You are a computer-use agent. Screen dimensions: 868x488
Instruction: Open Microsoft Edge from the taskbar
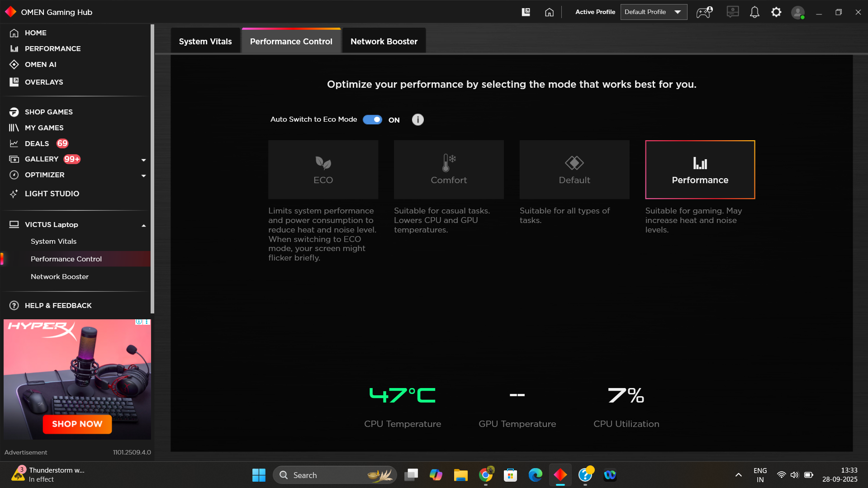[535, 475]
